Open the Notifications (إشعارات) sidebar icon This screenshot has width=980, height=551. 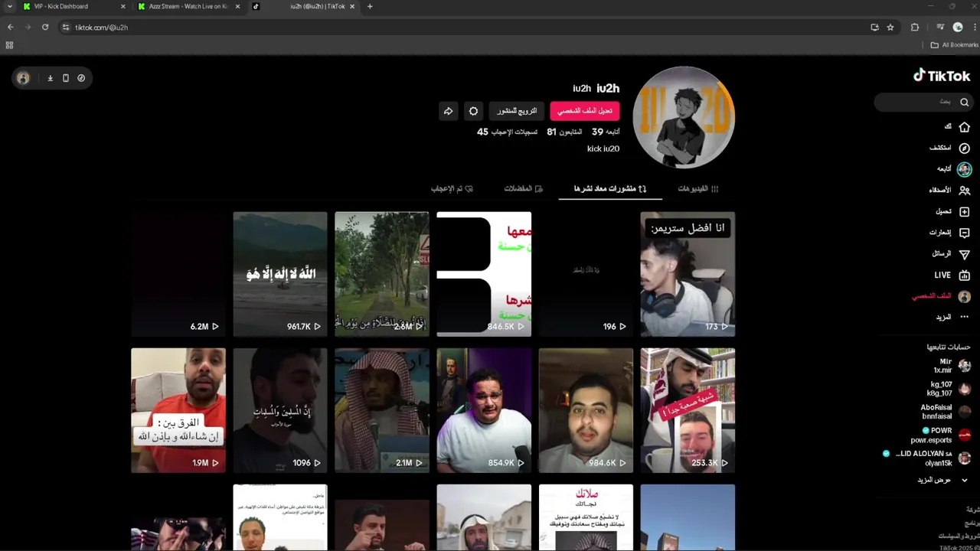(964, 233)
